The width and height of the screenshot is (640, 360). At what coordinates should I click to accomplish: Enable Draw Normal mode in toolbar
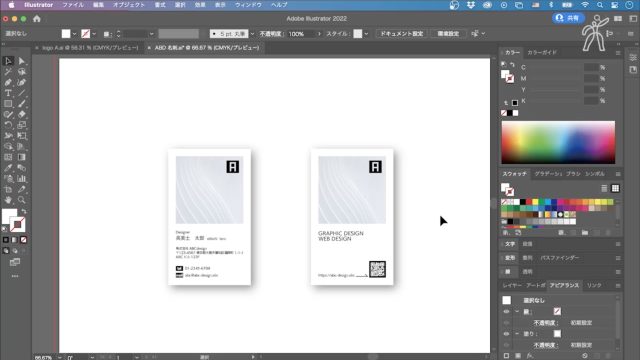point(6,251)
